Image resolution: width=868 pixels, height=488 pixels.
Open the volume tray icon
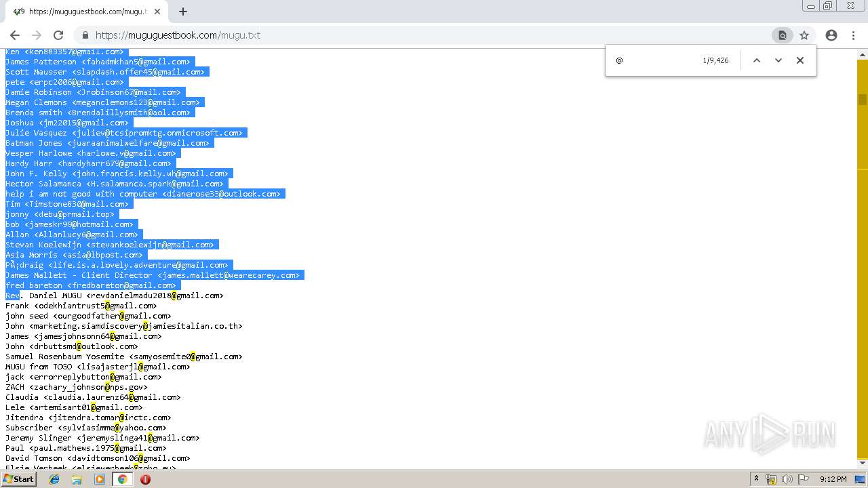[787, 479]
